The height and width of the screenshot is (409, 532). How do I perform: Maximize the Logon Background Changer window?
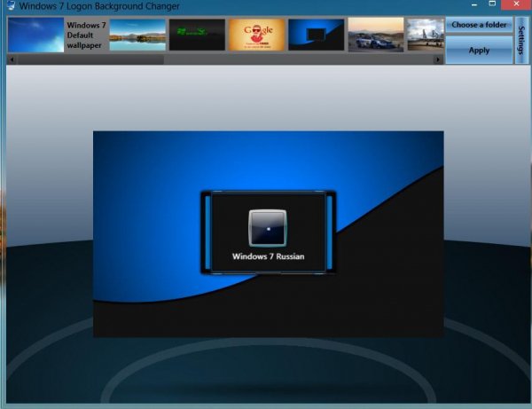tap(492, 4)
